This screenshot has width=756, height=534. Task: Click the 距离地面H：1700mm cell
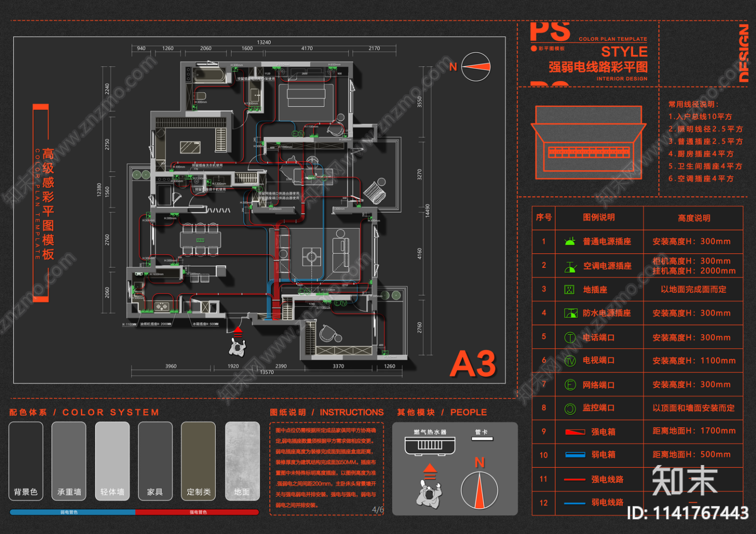pos(694,431)
